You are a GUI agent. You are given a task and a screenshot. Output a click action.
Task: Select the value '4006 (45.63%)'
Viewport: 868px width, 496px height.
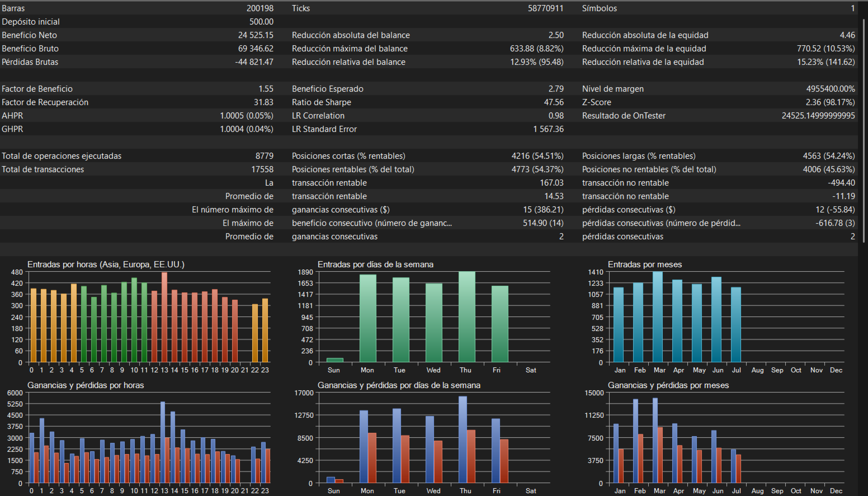(x=829, y=169)
